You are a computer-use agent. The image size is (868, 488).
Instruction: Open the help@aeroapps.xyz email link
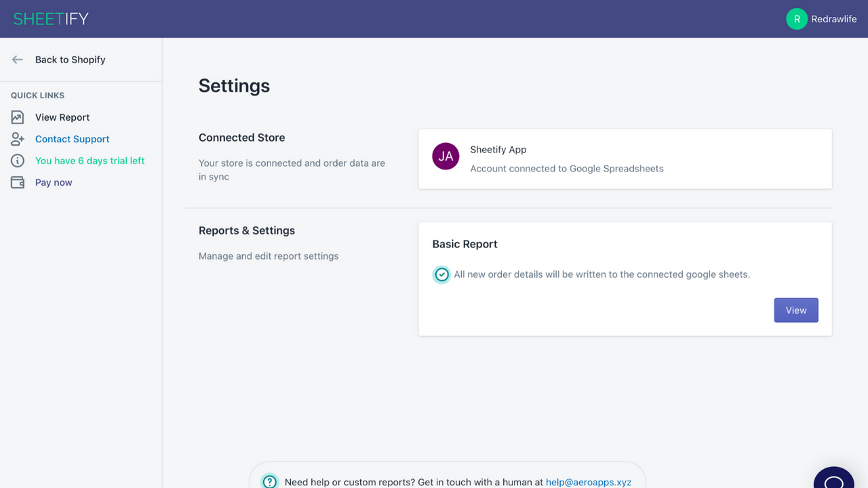(x=589, y=482)
